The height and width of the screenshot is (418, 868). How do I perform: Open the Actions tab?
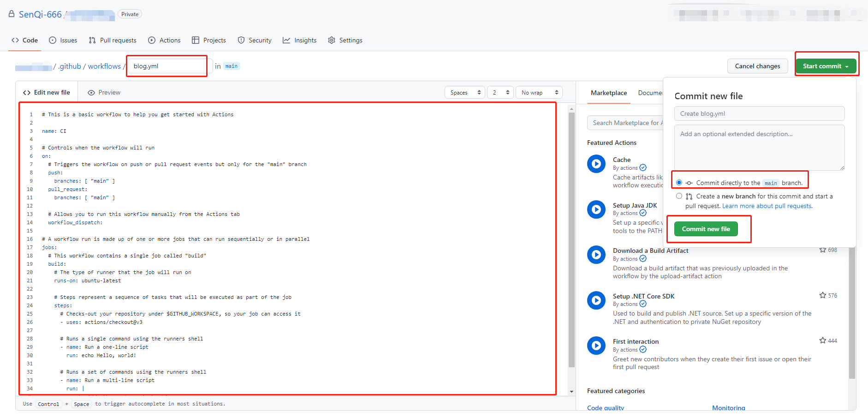(x=164, y=40)
